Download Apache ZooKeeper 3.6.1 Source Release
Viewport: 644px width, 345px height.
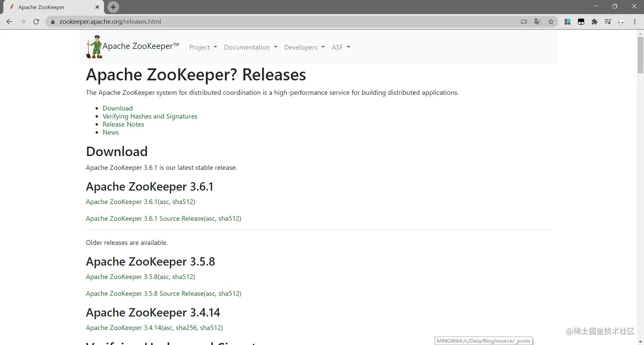(145, 219)
